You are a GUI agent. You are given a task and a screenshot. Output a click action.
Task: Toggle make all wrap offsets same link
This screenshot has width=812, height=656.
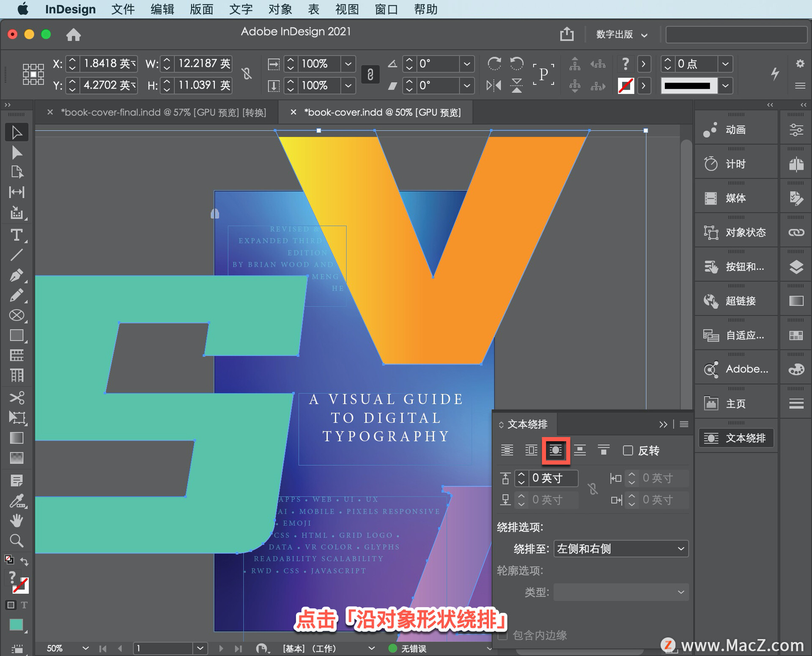coord(593,489)
